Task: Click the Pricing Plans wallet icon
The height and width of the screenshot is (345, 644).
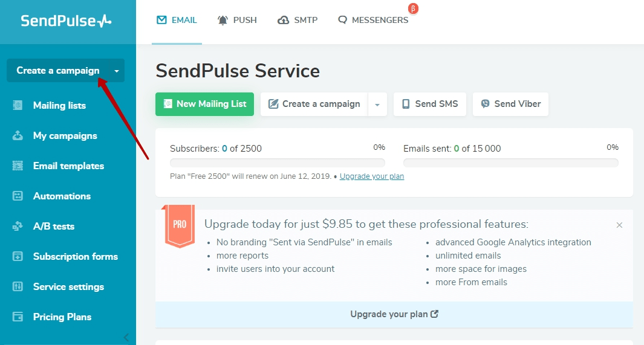Action: point(18,317)
